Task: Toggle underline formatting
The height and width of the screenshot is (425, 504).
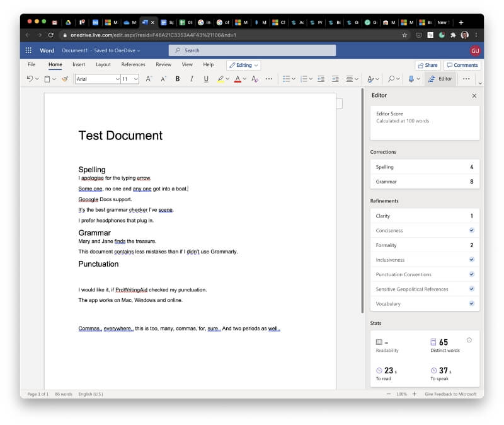Action: pyautogui.click(x=206, y=79)
